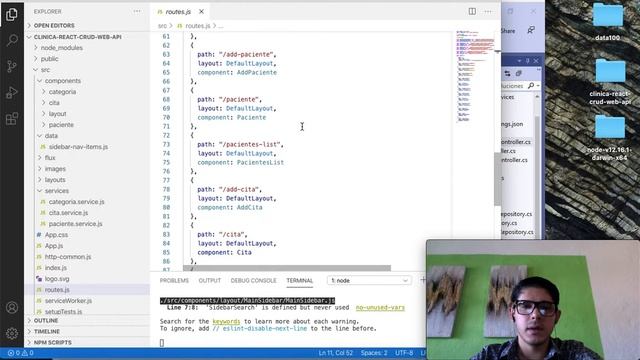Open the keywords link in terminal
This screenshot has width=640, height=360.
coord(226,322)
